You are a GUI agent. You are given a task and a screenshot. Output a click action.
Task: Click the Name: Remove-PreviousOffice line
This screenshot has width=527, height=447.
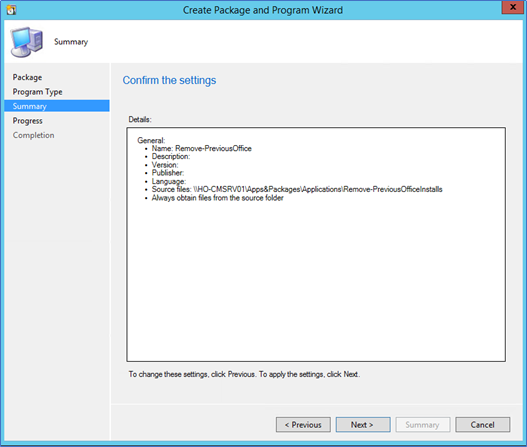click(201, 149)
